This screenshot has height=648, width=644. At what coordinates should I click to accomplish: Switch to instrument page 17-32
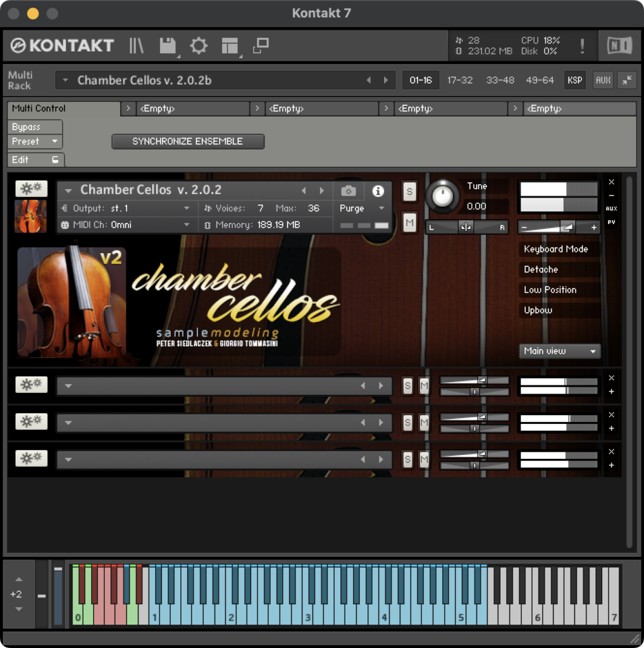click(x=460, y=80)
